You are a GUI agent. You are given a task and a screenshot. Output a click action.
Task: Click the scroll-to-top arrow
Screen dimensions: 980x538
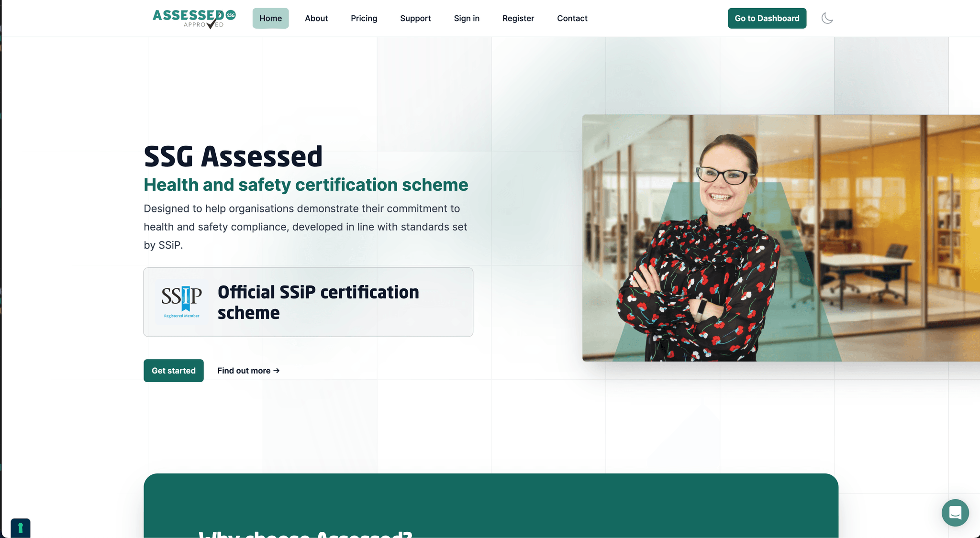coord(20,528)
